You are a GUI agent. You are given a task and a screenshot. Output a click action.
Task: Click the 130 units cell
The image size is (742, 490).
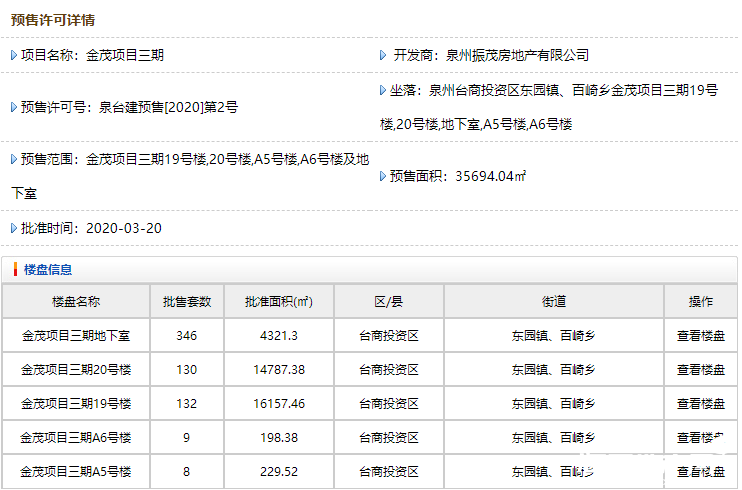[186, 370]
